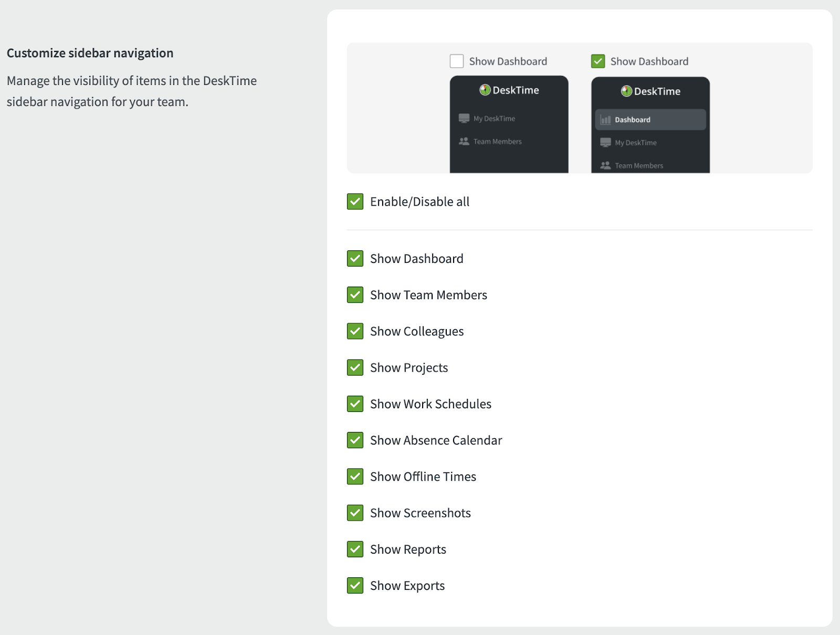
Task: Click Team Members people icon in left preview
Action: [x=464, y=142]
